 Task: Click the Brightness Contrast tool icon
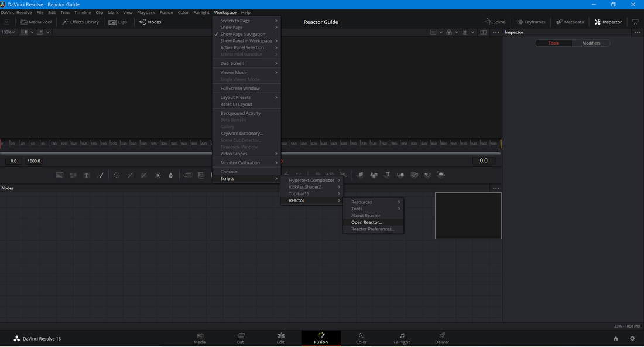point(157,175)
